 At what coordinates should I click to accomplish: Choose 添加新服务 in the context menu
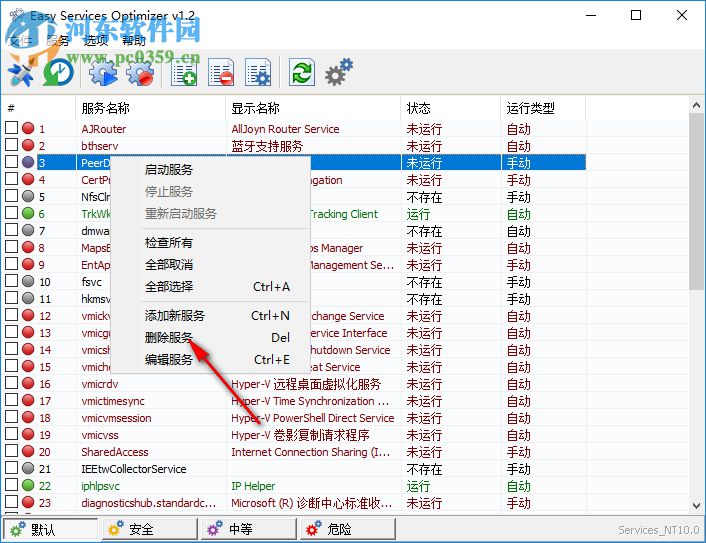point(210,316)
